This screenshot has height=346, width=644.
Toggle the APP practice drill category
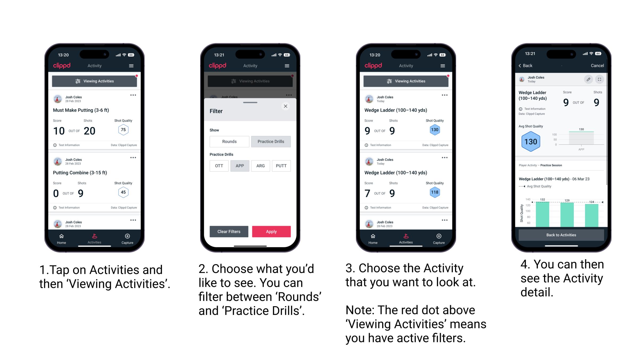tap(240, 165)
